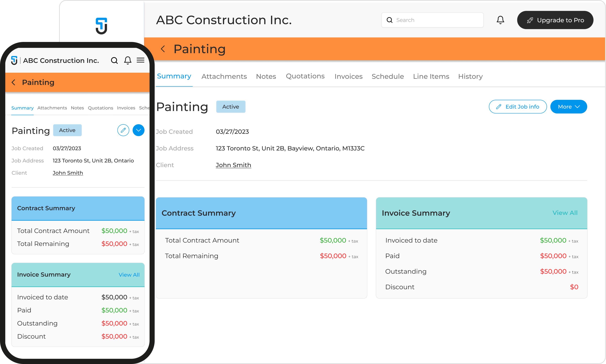Expand the mobile blue chevron dropdown
606x364 pixels.
138,130
